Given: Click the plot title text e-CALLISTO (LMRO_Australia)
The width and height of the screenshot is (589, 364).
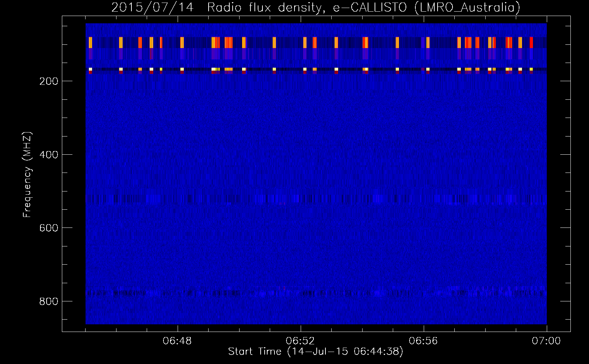Looking at the screenshot, I should click(x=427, y=7).
